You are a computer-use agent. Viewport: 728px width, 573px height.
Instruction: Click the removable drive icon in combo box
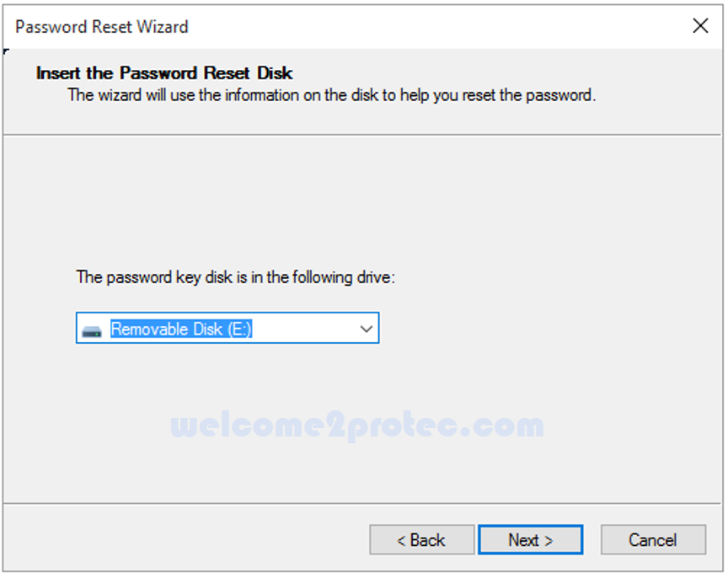92,331
